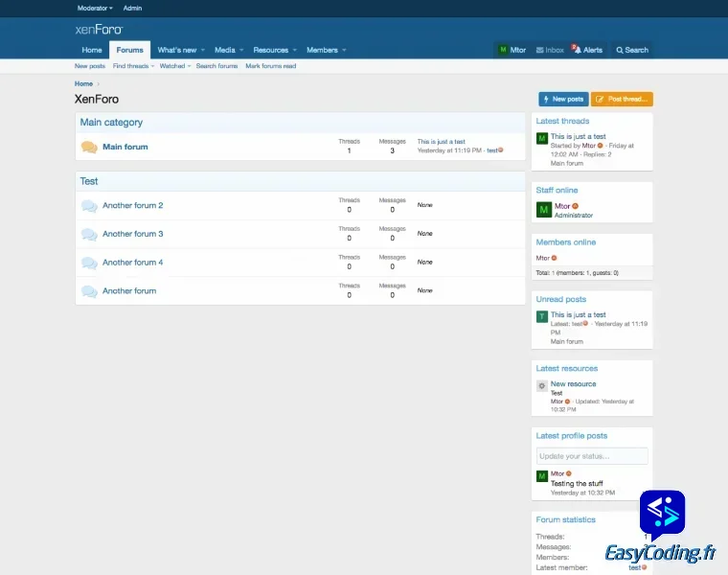Image resolution: width=728 pixels, height=575 pixels.
Task: Click the New posts blue button
Action: tap(563, 99)
